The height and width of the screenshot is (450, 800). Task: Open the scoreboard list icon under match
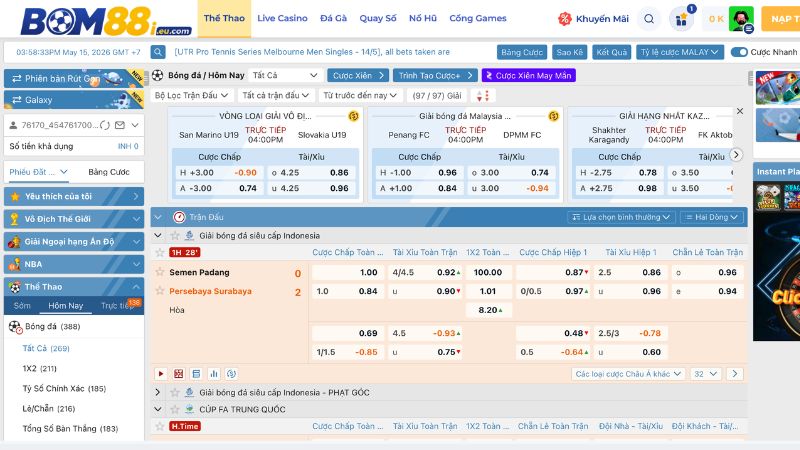coord(196,374)
